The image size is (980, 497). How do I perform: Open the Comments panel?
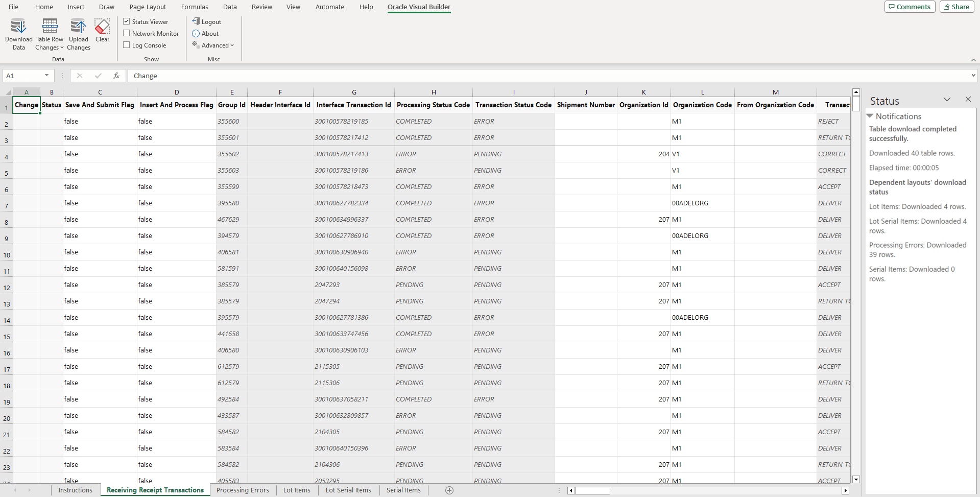coord(909,7)
